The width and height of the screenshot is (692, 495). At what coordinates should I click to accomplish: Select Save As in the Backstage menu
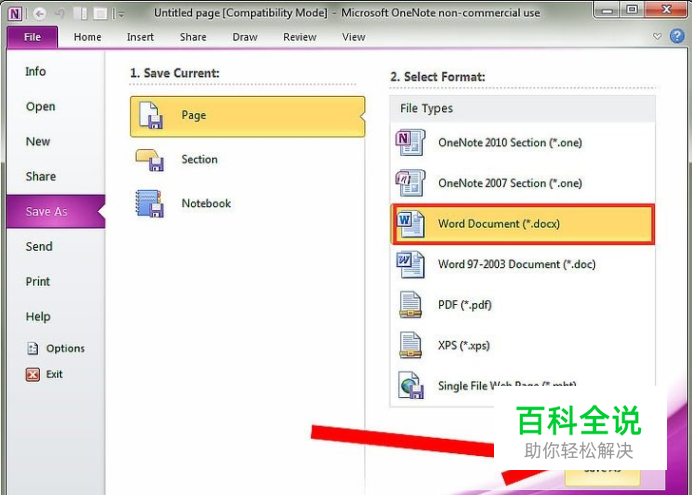[x=56, y=211]
